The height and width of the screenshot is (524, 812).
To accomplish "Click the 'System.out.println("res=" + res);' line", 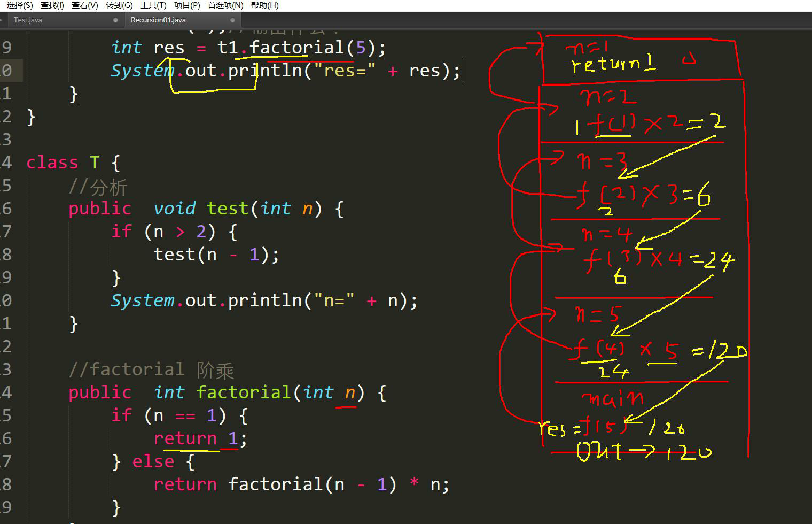I will coord(285,71).
